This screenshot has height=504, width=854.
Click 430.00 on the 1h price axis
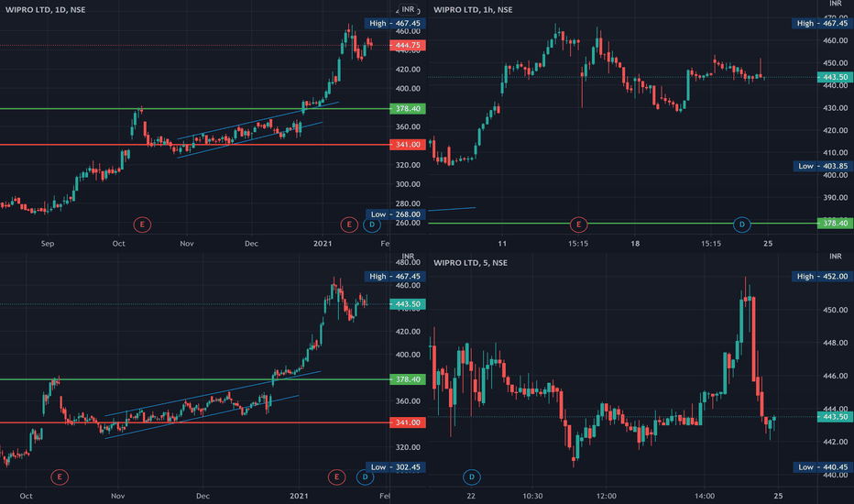point(836,108)
